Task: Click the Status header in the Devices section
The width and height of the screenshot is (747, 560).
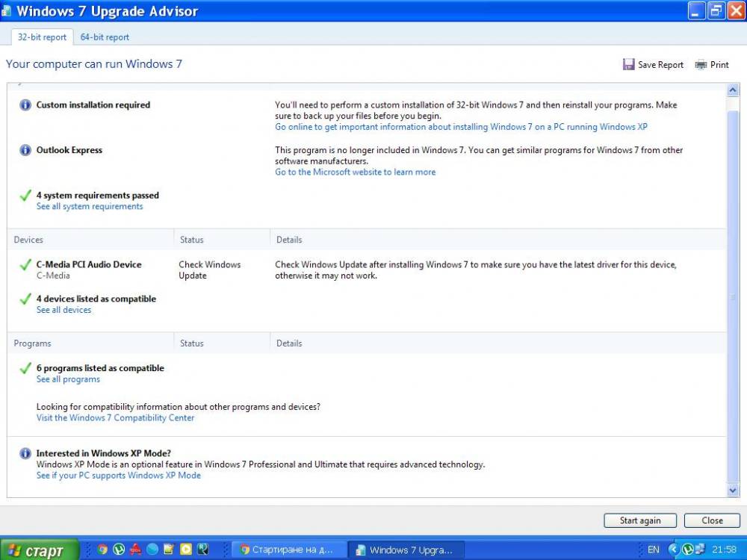Action: (222, 240)
